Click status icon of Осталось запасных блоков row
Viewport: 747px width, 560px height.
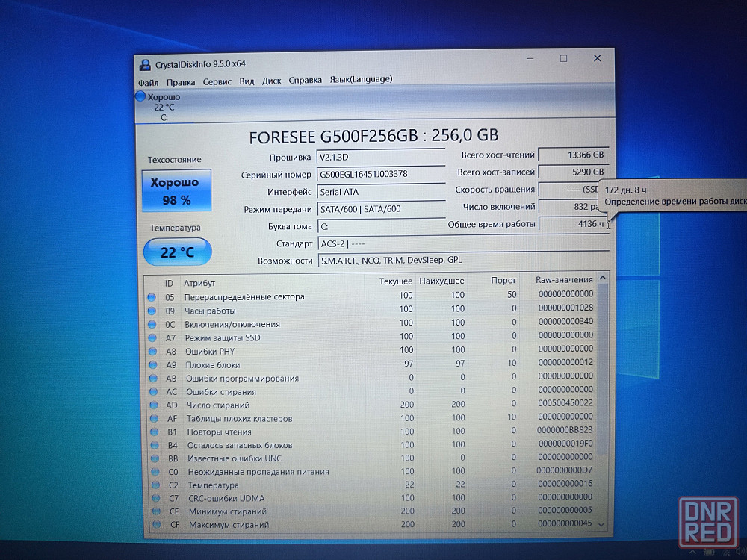point(155,445)
